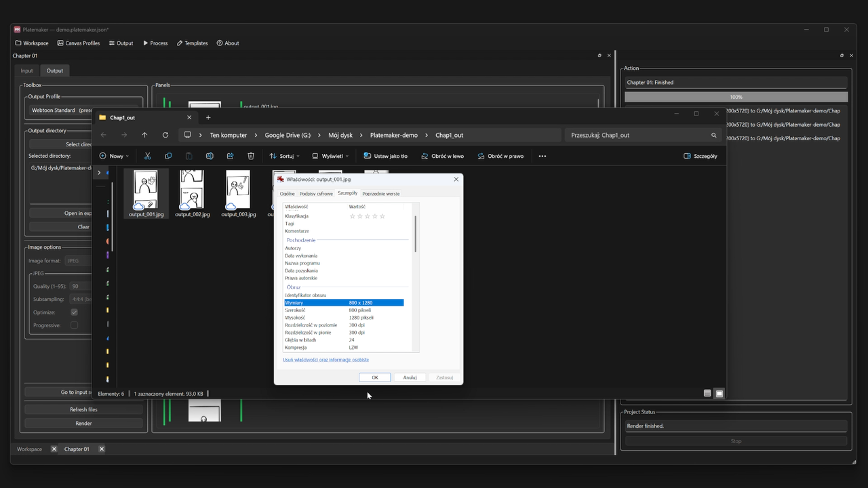Open the 'Podpisy cyfrowe' tab
Viewport: 868px width, 488px height.
[316, 194]
